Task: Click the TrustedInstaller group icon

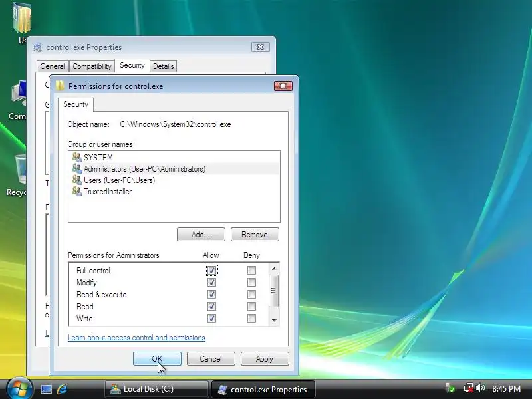Action: [x=77, y=192]
